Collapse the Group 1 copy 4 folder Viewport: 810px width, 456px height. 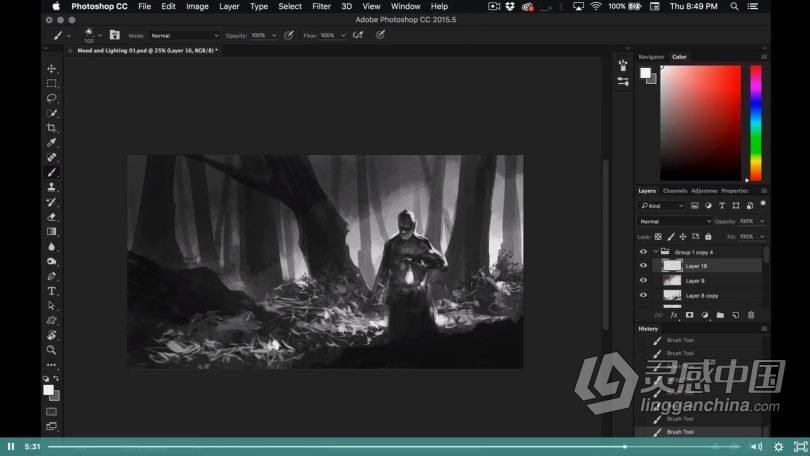click(656, 251)
